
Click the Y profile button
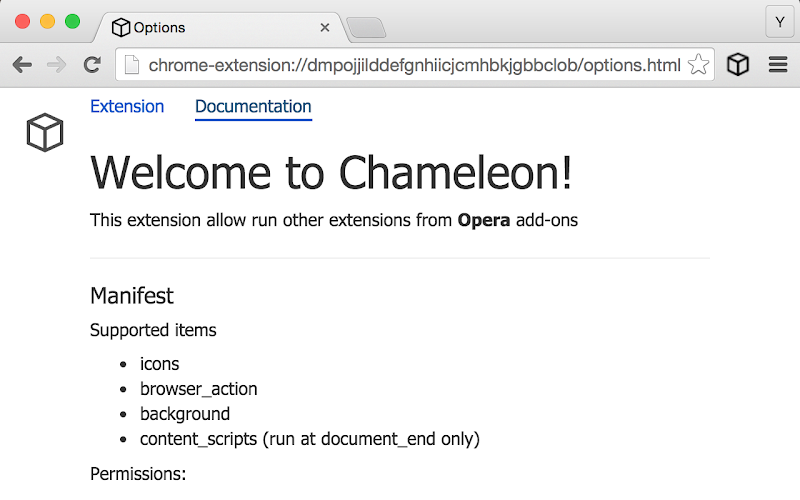(x=780, y=22)
